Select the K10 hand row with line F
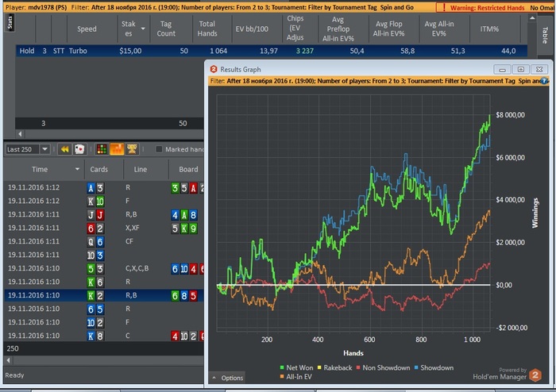556x392 pixels. (104, 201)
